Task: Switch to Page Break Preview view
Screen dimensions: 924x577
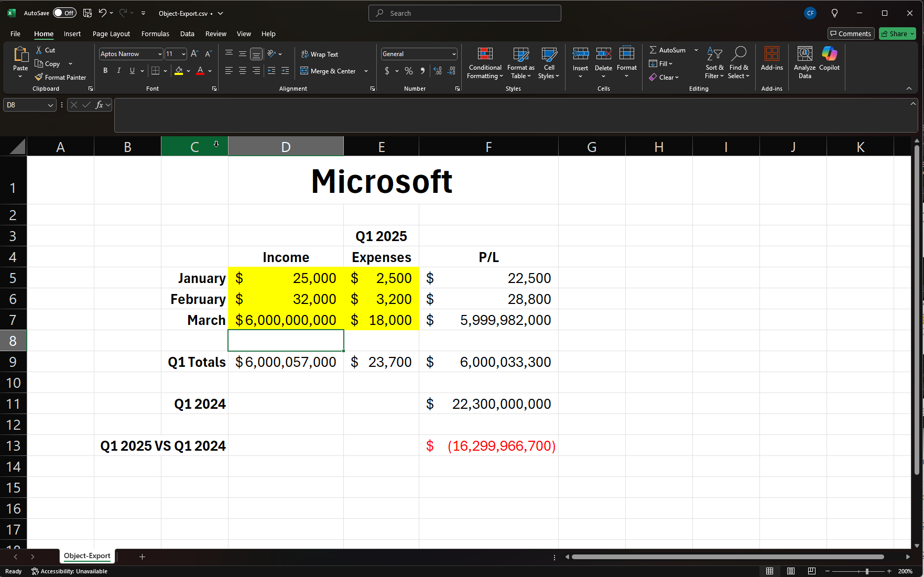Action: click(x=811, y=571)
